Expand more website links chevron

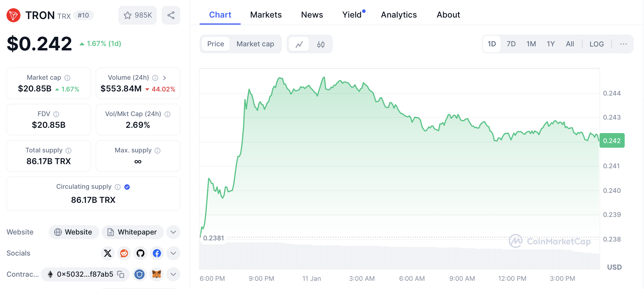pyautogui.click(x=173, y=232)
